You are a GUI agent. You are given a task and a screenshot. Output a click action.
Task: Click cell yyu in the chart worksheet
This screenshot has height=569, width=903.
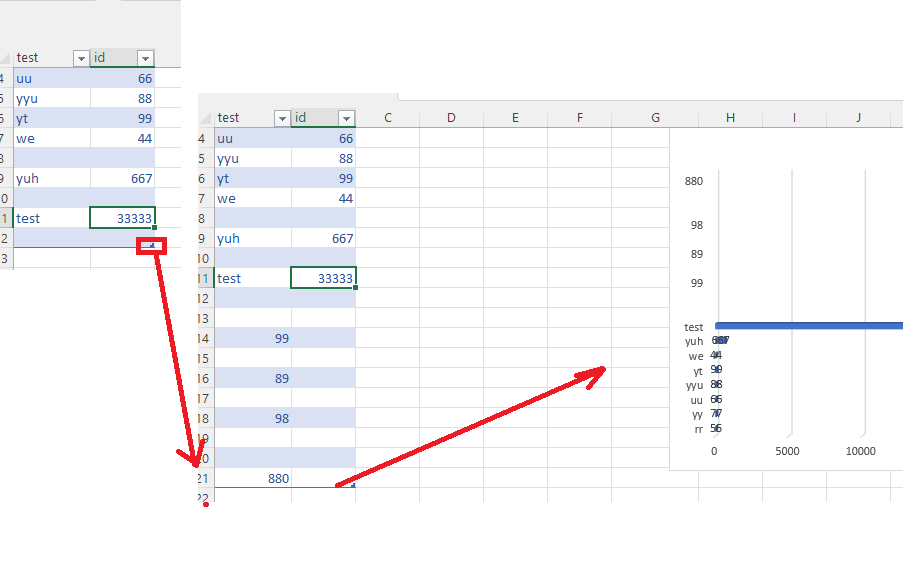click(x=253, y=158)
